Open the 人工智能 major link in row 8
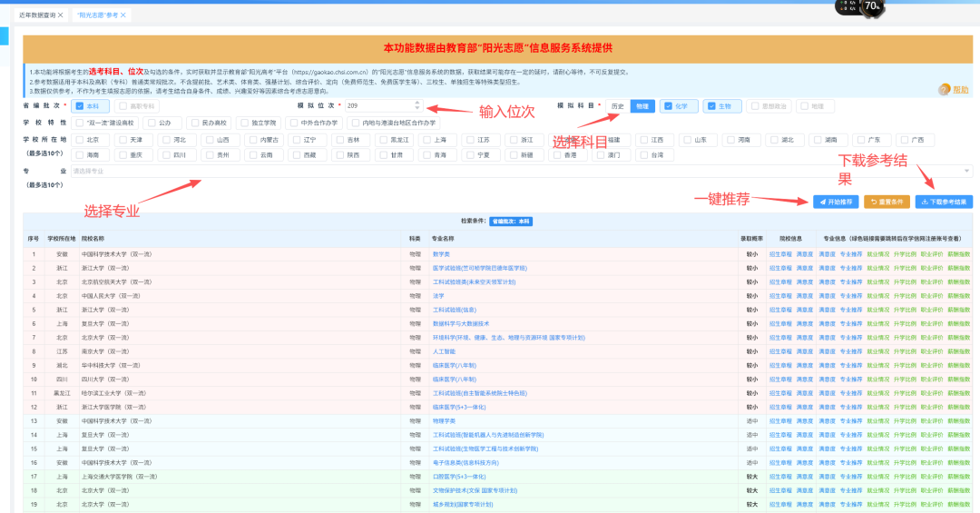The height and width of the screenshot is (513, 980). point(444,351)
